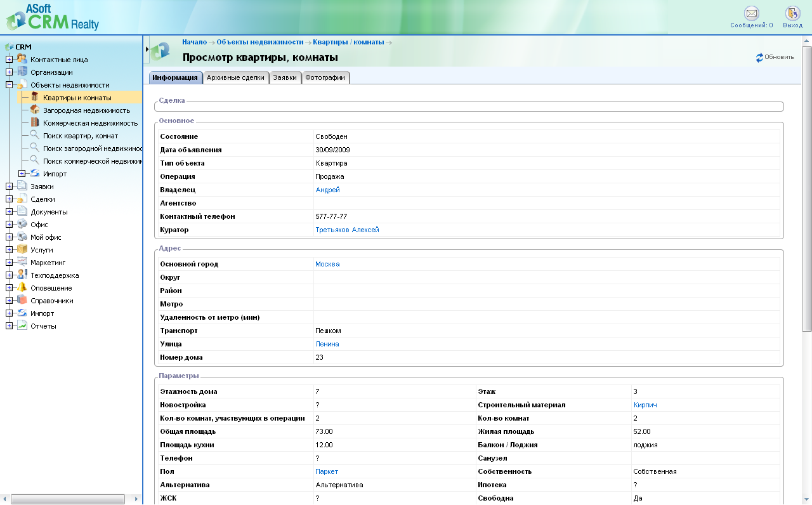
Task: Click announcement date 30/09/2009
Action: click(x=332, y=150)
